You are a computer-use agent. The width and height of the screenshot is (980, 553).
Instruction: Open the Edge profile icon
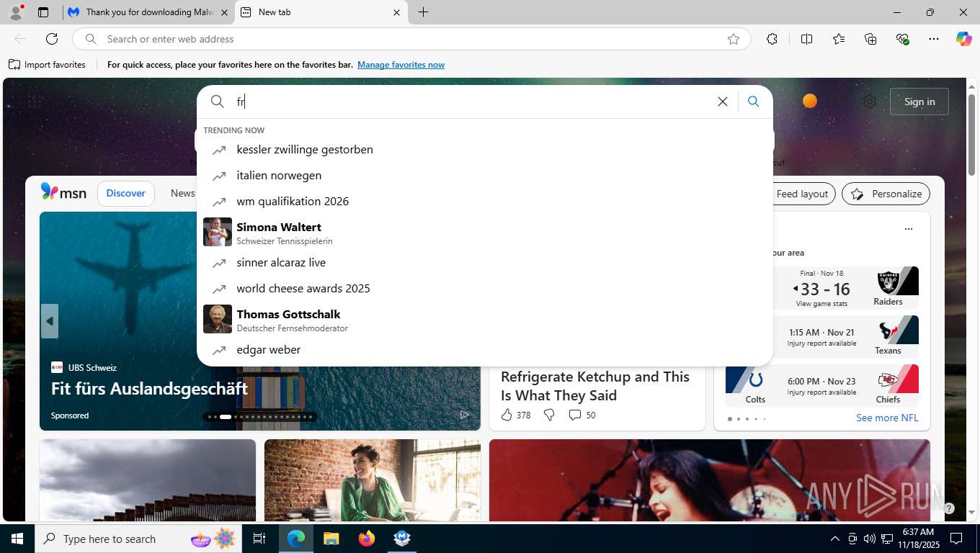click(x=15, y=12)
